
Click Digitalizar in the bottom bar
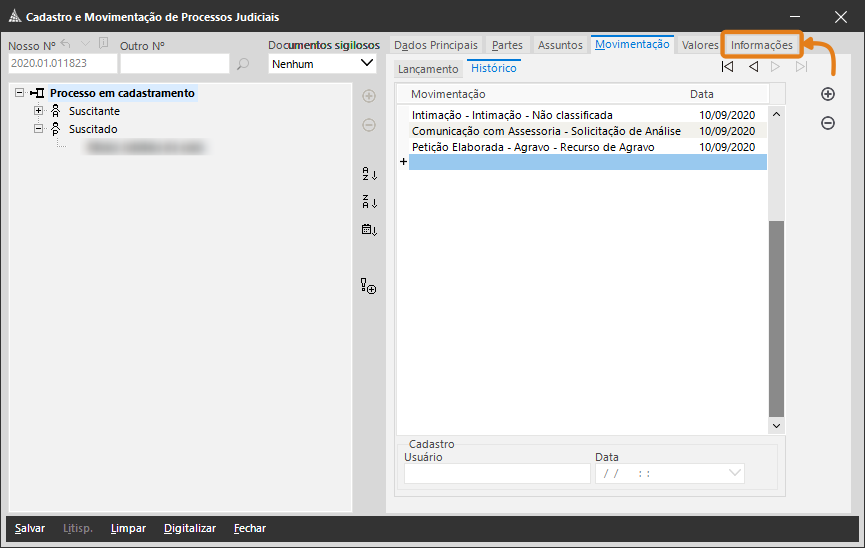189,528
